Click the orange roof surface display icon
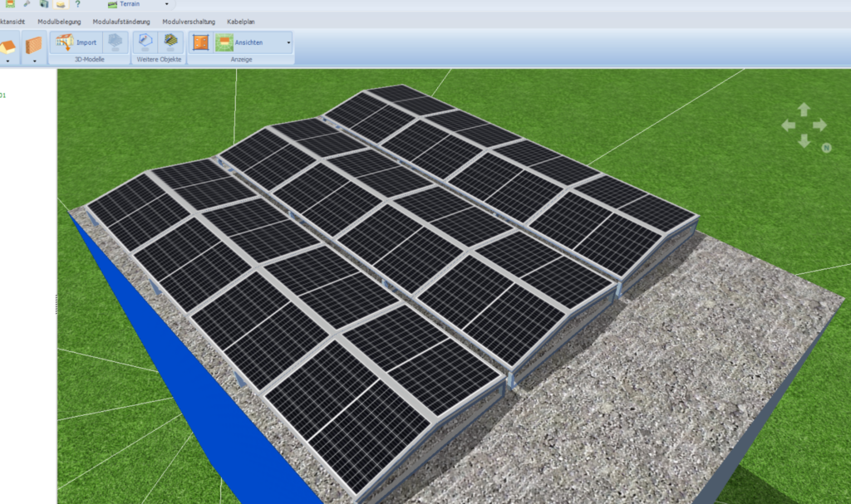 coord(200,42)
